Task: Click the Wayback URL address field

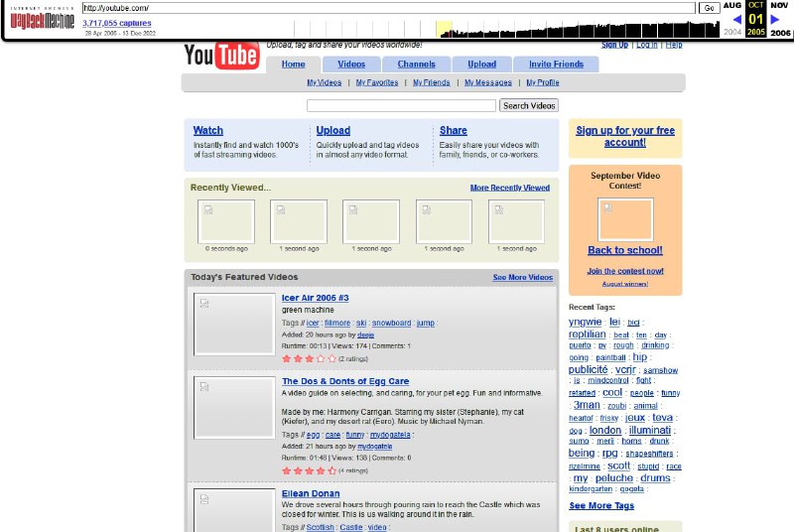Action: tap(388, 8)
